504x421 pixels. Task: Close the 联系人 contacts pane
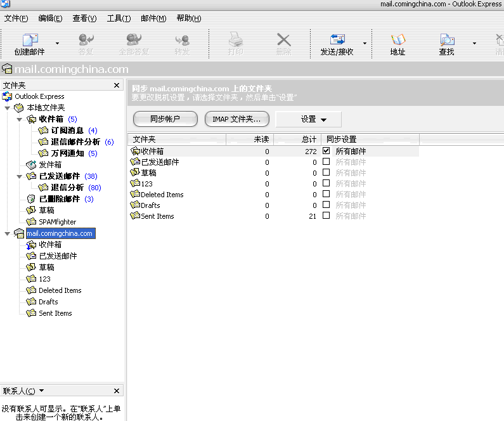pyautogui.click(x=117, y=391)
